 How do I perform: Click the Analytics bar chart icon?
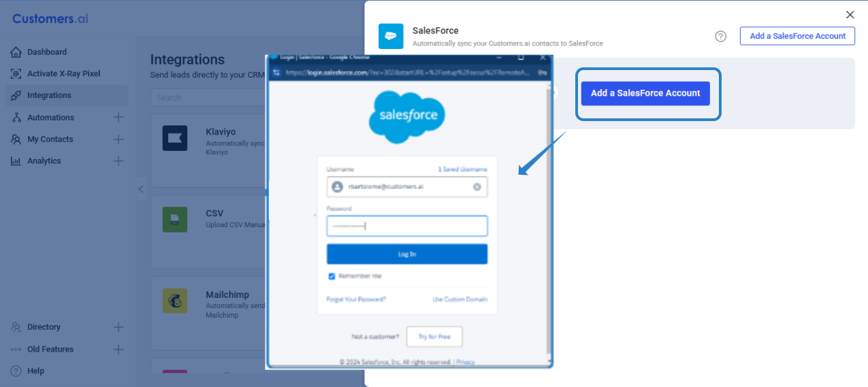tap(16, 161)
